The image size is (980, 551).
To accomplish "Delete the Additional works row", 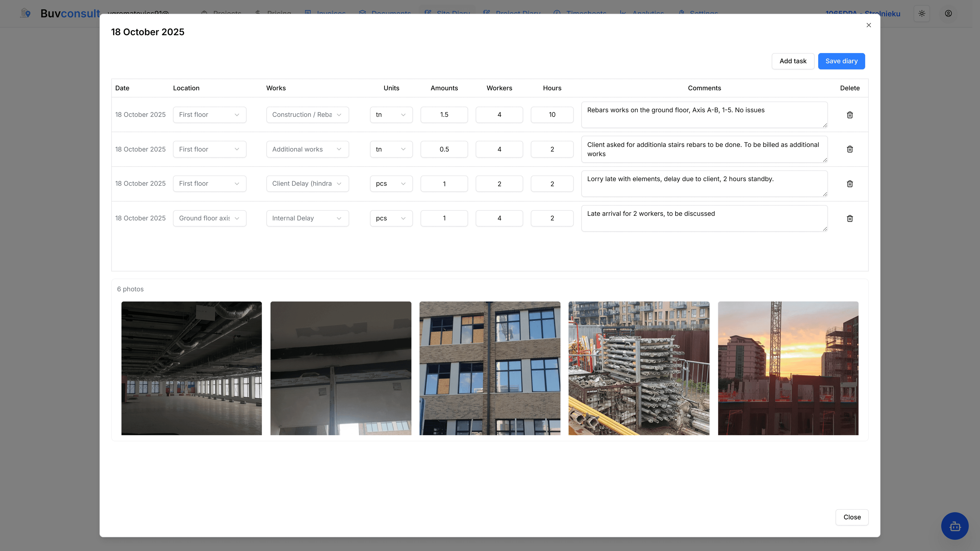I will 850,149.
